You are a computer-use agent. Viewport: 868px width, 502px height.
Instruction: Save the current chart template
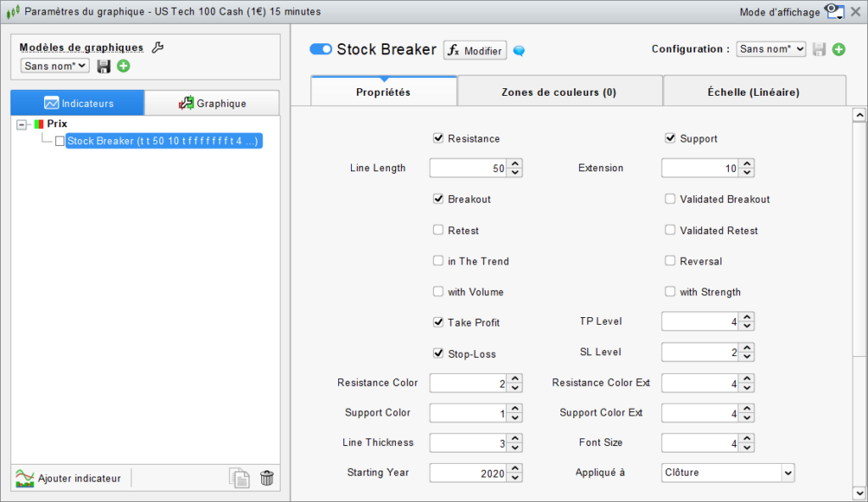pyautogui.click(x=103, y=66)
